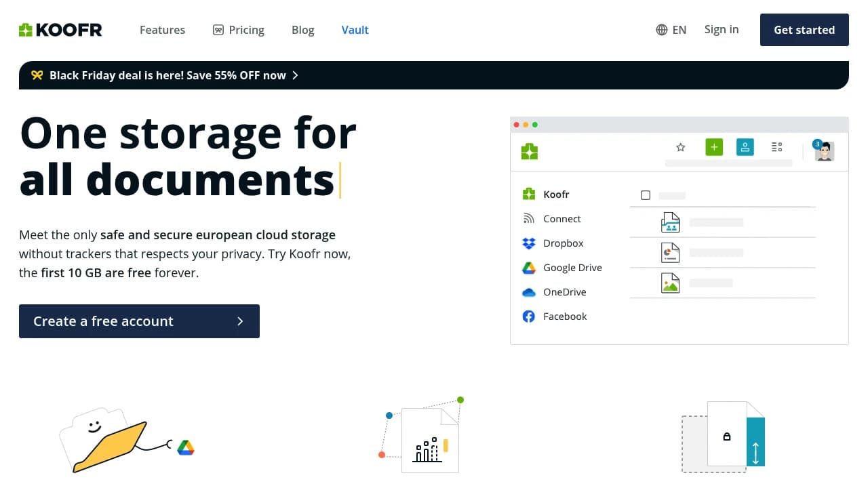Image resolution: width=868 pixels, height=488 pixels.
Task: Select Dropbox in sidebar
Action: [564, 243]
